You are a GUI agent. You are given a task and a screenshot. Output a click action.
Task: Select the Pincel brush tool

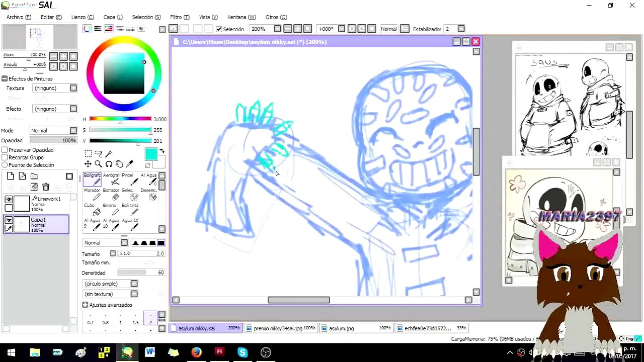pos(130,178)
